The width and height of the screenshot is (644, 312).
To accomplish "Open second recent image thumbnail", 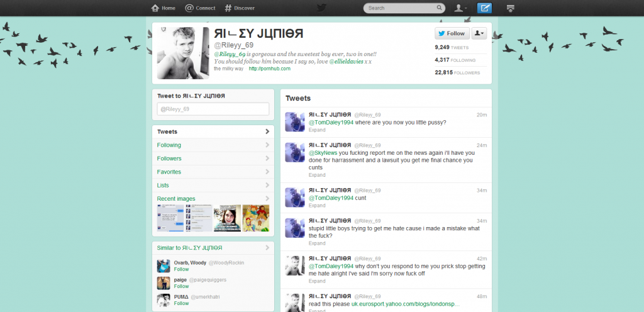I will pos(199,218).
